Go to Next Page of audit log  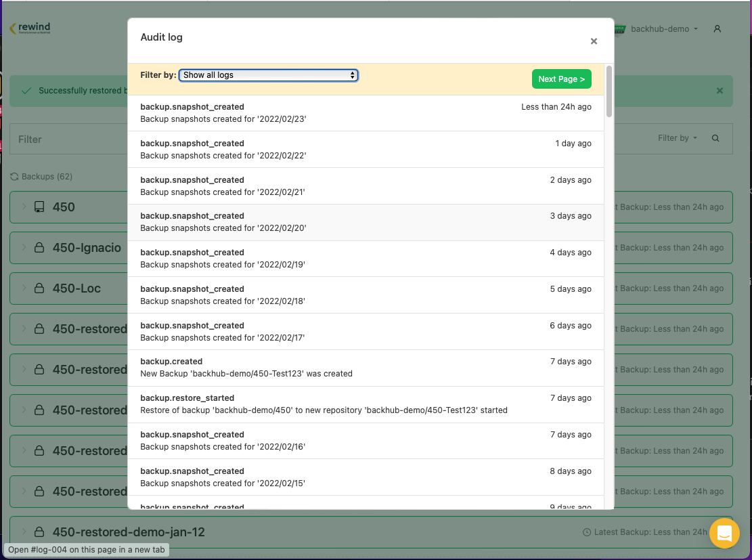tap(561, 79)
